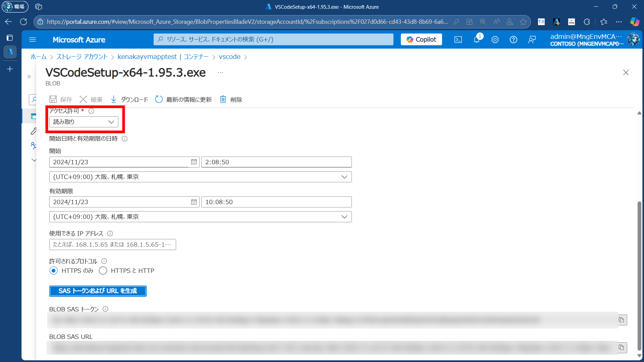Open the アクセス許可 dropdown
This screenshot has width=644, height=362.
click(84, 122)
